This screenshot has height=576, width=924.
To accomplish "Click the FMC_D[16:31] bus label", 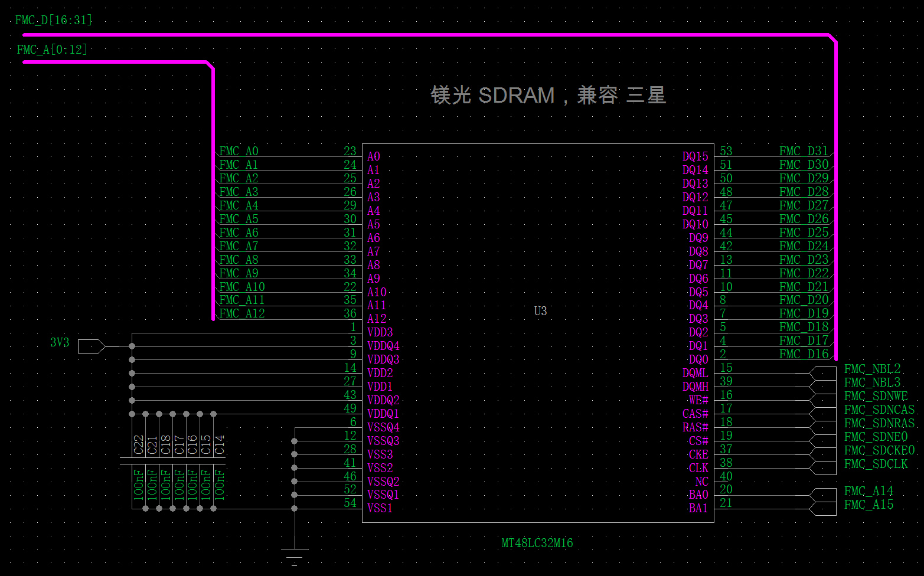I will [x=54, y=21].
